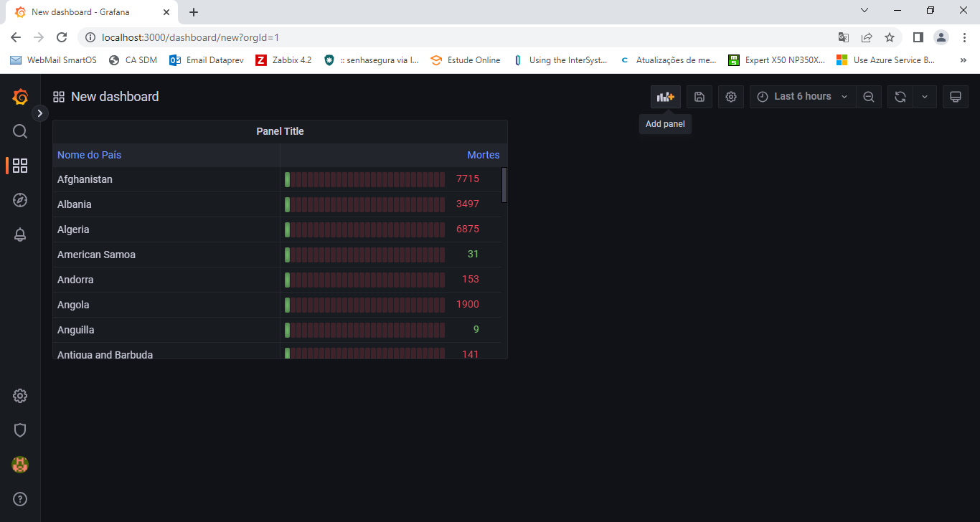
Task: Save the dashboard with the disk icon
Action: [699, 97]
